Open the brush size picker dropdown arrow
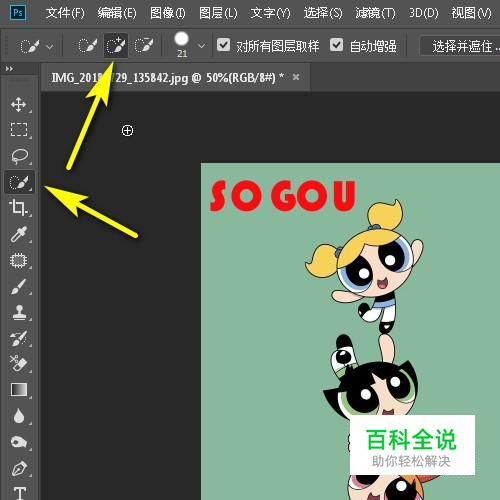The height and width of the screenshot is (500, 500). pos(201,46)
